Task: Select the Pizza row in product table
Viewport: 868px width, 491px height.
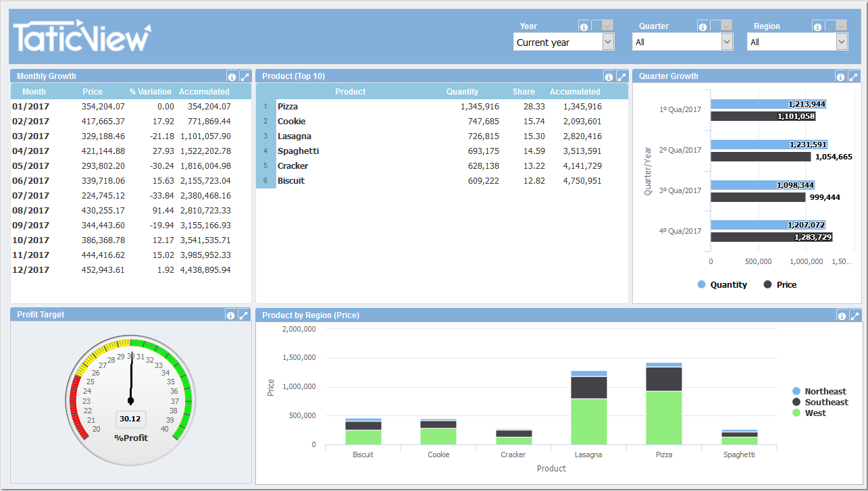Action: coord(288,107)
